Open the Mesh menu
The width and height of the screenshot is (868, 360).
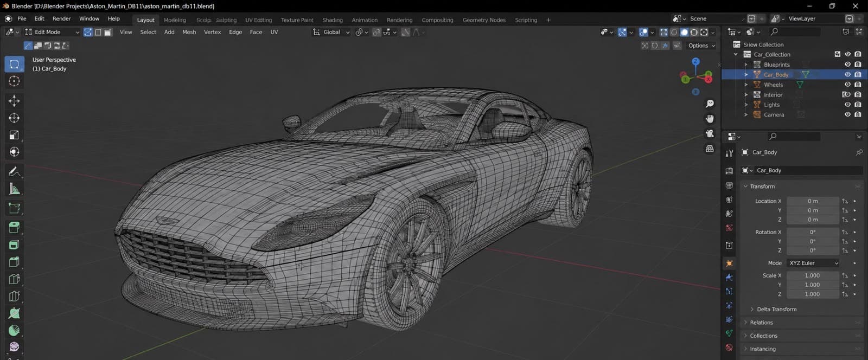click(x=189, y=33)
